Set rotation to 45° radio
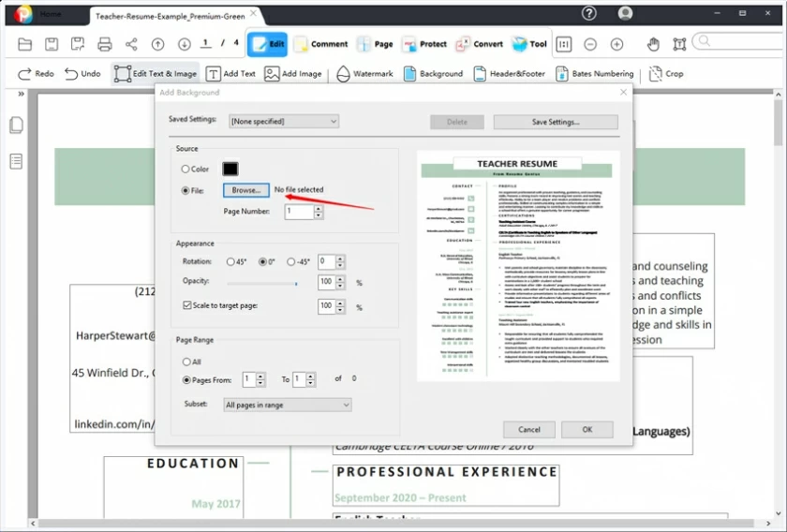The width and height of the screenshot is (787, 532). (x=230, y=261)
